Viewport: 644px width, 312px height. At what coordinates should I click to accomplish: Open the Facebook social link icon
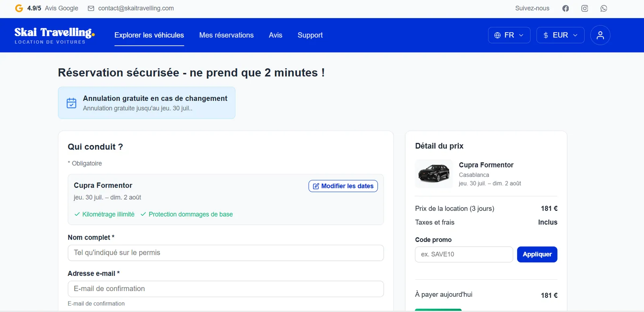click(566, 8)
